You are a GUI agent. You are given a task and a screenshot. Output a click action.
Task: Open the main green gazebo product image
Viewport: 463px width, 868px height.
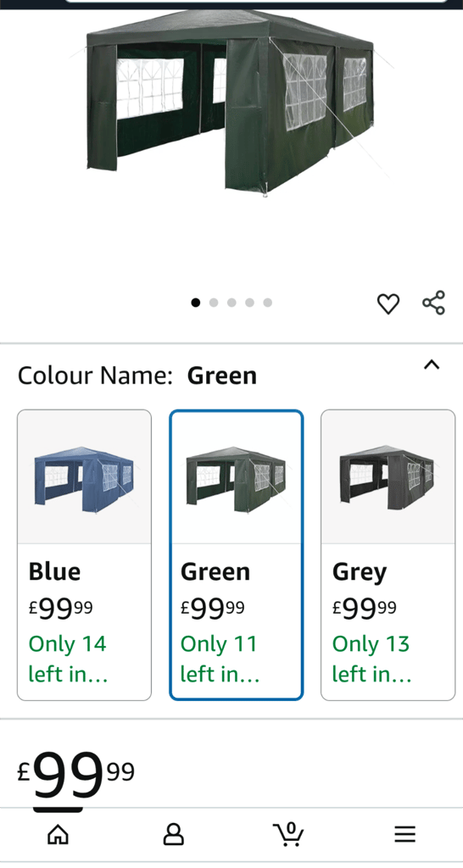pos(231,103)
